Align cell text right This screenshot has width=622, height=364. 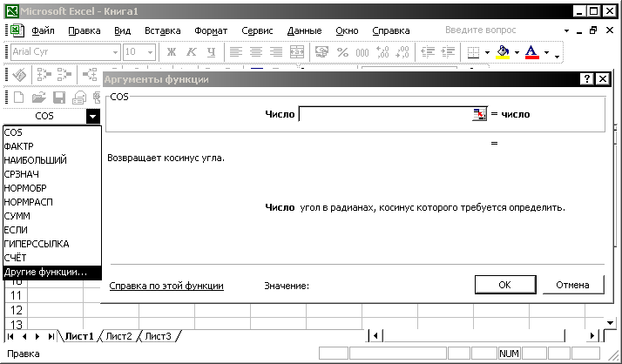(x=276, y=52)
